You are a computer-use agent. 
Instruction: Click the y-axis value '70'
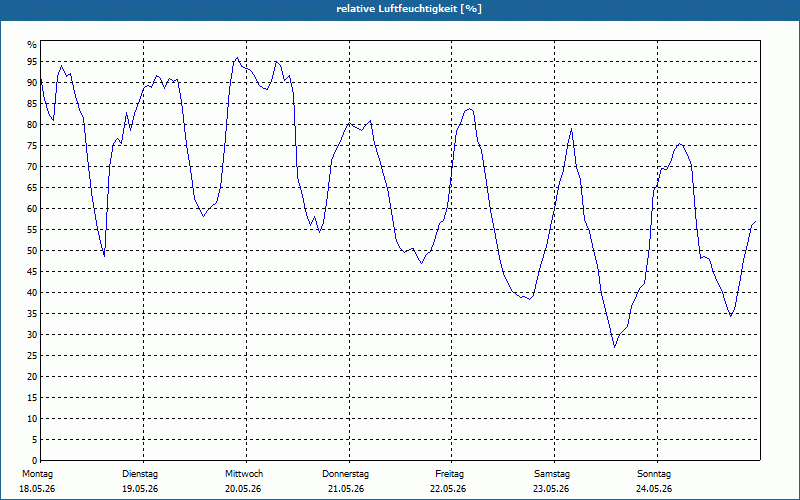32,167
